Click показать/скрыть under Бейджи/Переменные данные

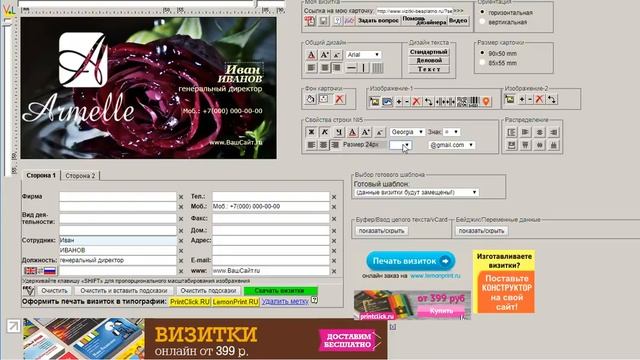pyautogui.click(x=482, y=231)
